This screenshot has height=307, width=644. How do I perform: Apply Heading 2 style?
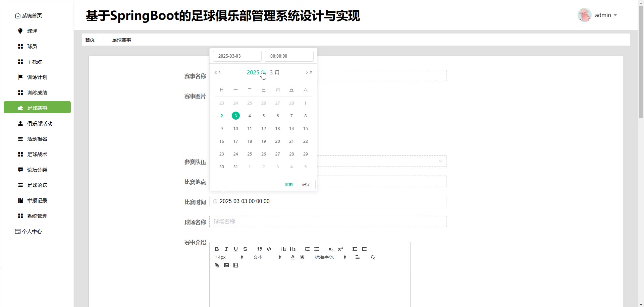292,249
